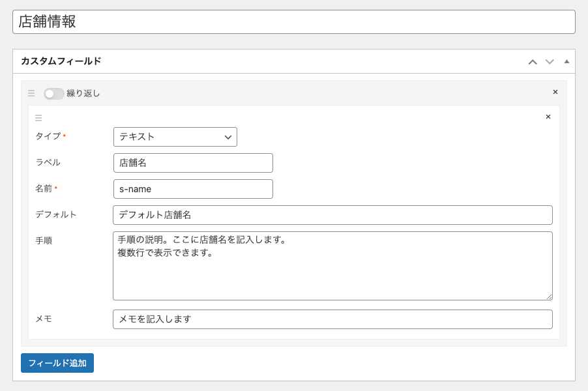Click the 手順 textarea resize grip
The image size is (588, 391).
click(549, 297)
